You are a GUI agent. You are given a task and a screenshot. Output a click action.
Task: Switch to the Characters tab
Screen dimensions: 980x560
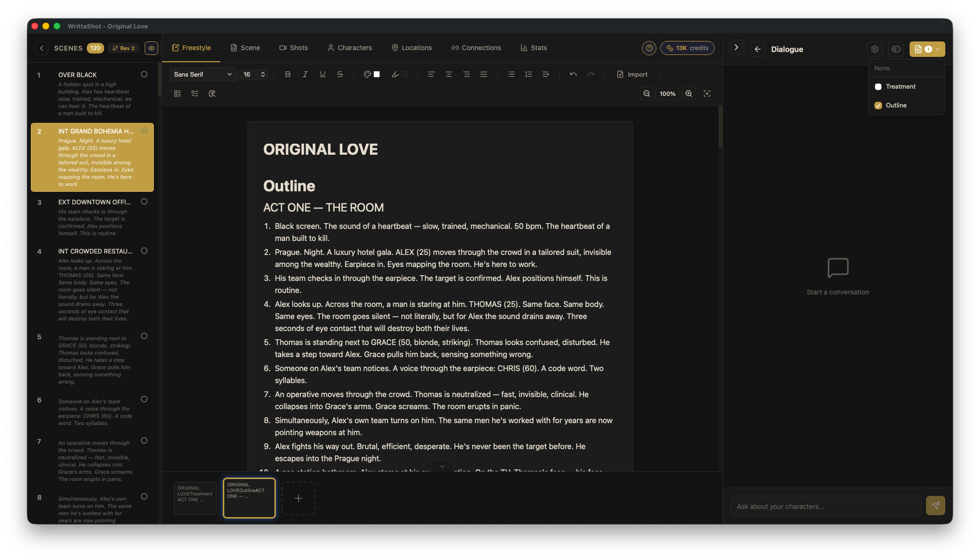pyautogui.click(x=350, y=48)
